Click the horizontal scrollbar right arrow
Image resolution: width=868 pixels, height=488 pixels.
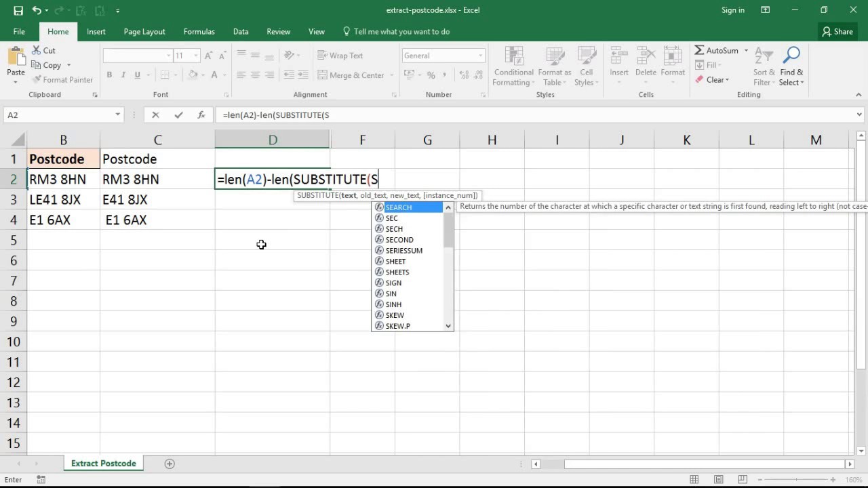point(849,464)
